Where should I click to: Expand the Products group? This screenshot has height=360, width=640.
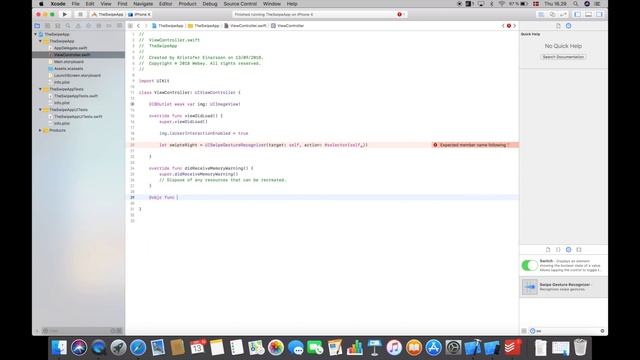pyautogui.click(x=40, y=130)
